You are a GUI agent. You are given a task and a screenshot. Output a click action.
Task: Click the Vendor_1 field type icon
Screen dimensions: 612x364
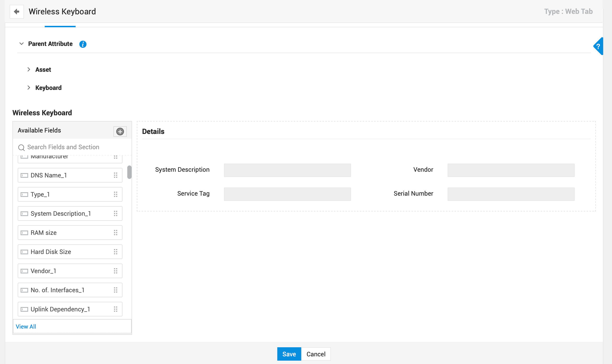pyautogui.click(x=24, y=271)
